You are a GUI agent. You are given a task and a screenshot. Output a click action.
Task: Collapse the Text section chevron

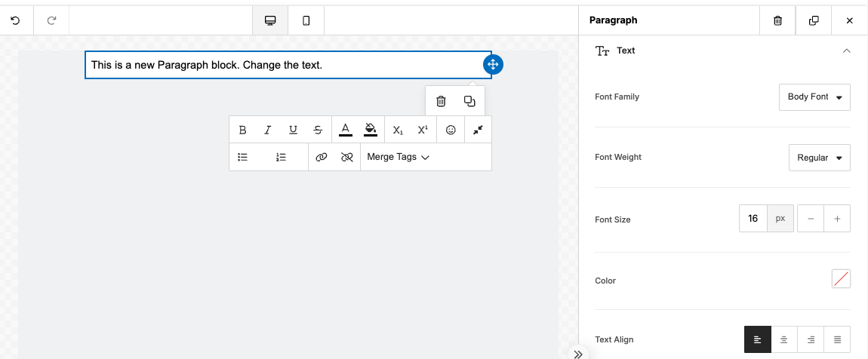pos(846,51)
